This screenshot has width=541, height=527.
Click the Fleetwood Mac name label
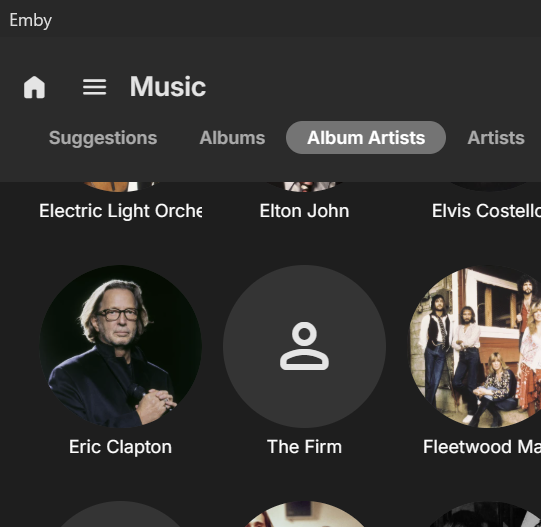coord(482,447)
